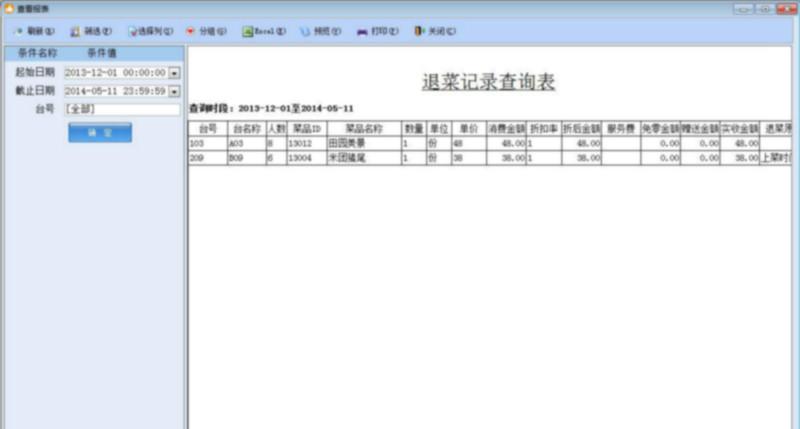Click the table name cell B09
Screen dimensions: 800x429
point(247,158)
